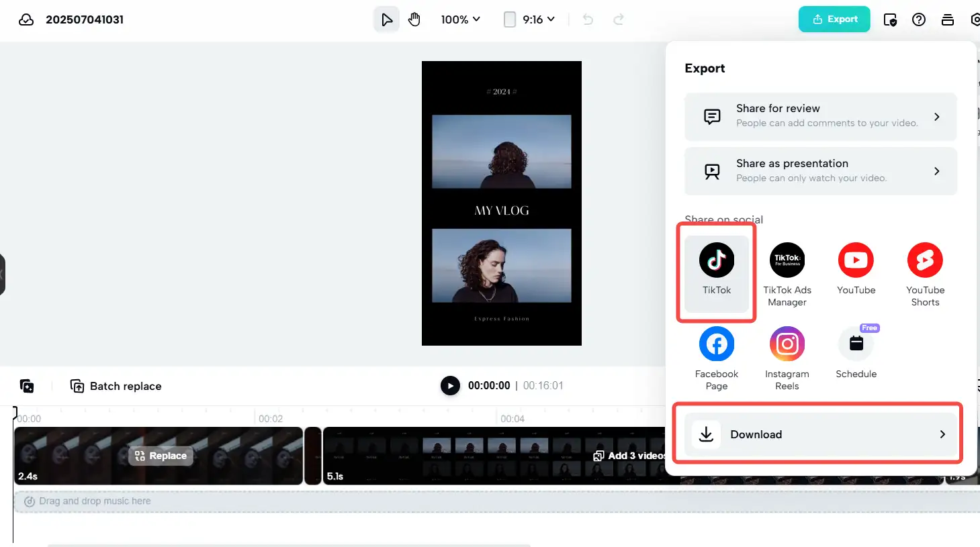Open Share as presentation option
Image resolution: width=980 pixels, height=547 pixels.
(821, 171)
